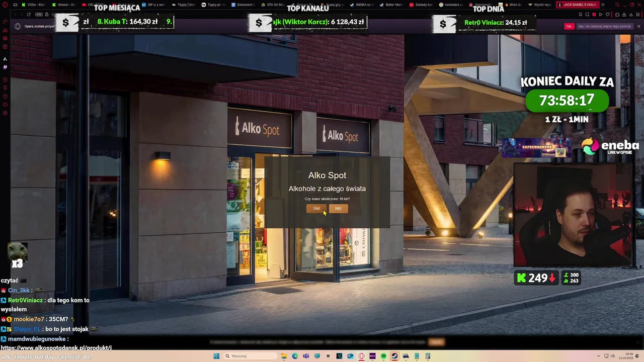644x362 pixels.
Task: Switch to the GTA SA browser tab
Action: click(272, 5)
